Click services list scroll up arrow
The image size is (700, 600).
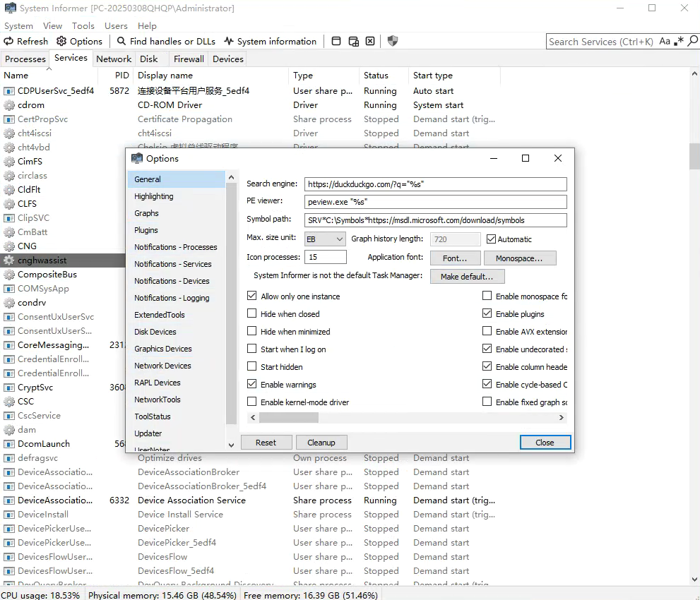[x=694, y=73]
